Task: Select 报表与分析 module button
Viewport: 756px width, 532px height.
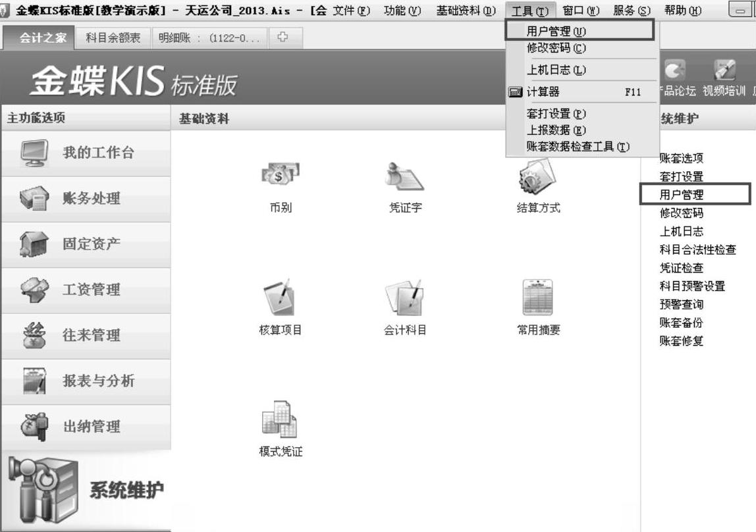Action: tap(86, 381)
